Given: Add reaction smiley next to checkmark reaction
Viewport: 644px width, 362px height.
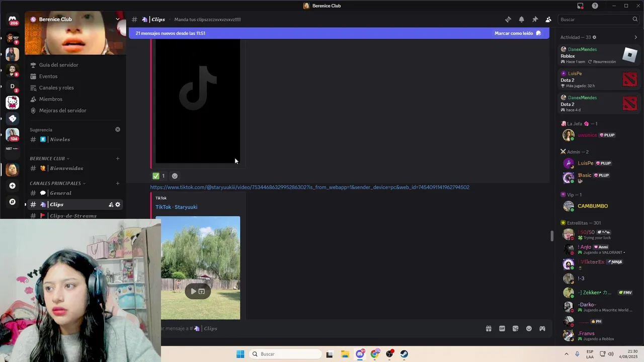Looking at the screenshot, I should (175, 176).
